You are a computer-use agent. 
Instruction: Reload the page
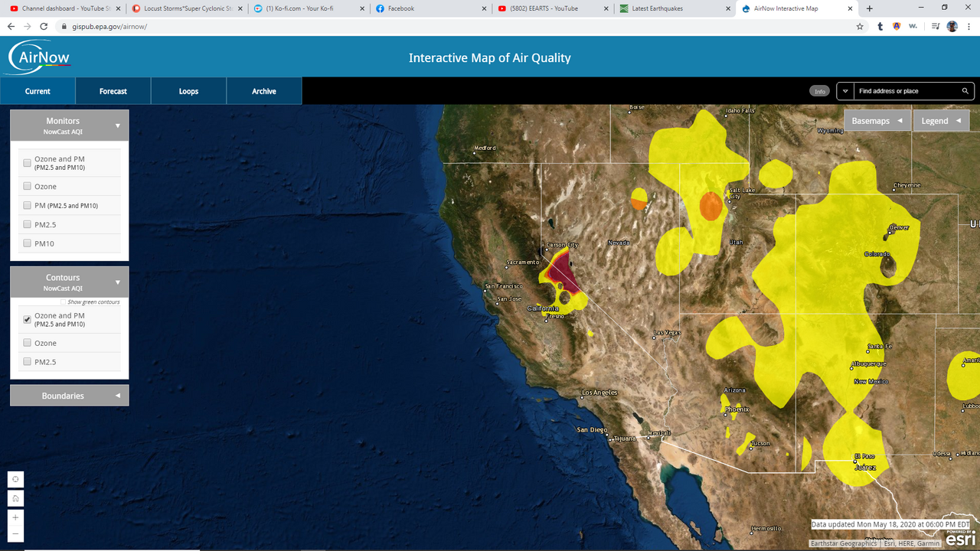(x=44, y=26)
